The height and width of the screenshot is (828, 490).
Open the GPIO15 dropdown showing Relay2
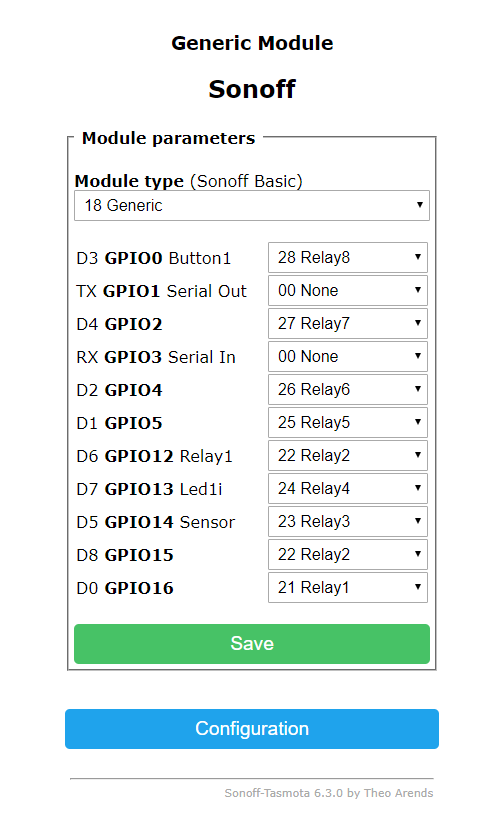tap(347, 554)
